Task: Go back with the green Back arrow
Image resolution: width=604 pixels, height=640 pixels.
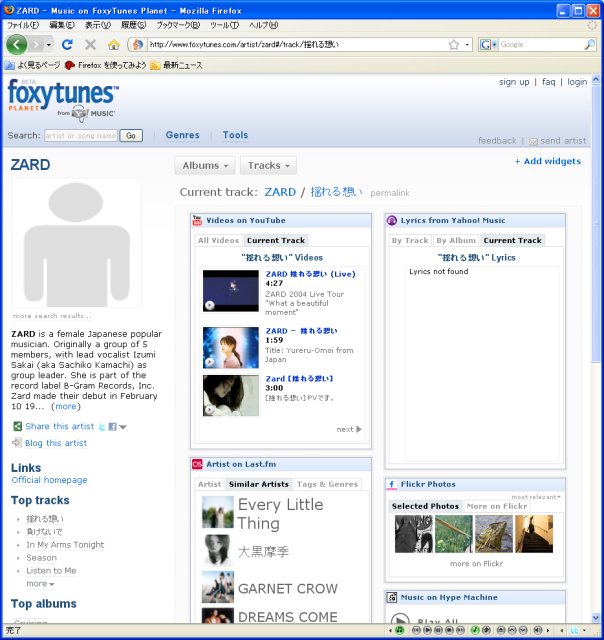Action: click(16, 44)
